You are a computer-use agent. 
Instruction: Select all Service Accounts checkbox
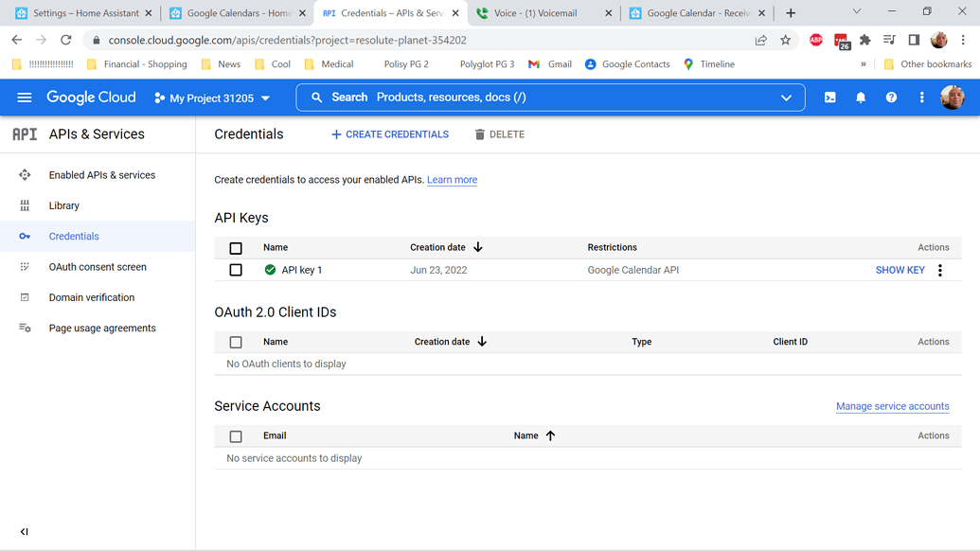coord(236,436)
